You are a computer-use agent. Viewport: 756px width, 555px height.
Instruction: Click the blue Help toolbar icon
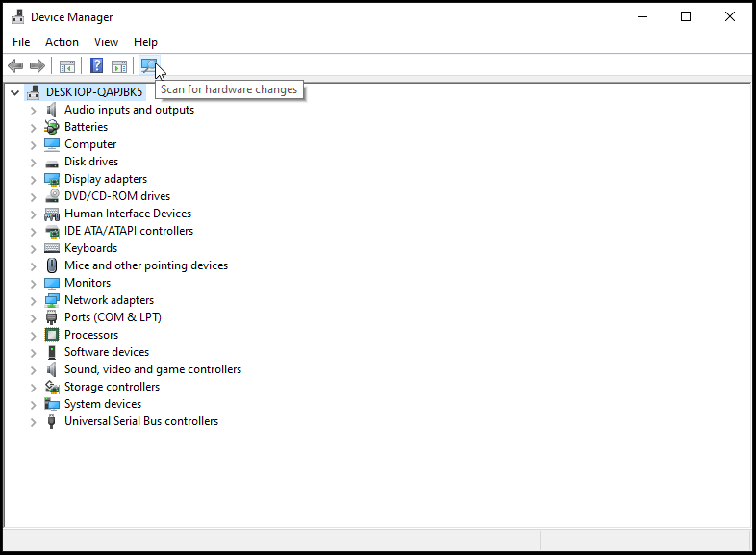click(97, 65)
